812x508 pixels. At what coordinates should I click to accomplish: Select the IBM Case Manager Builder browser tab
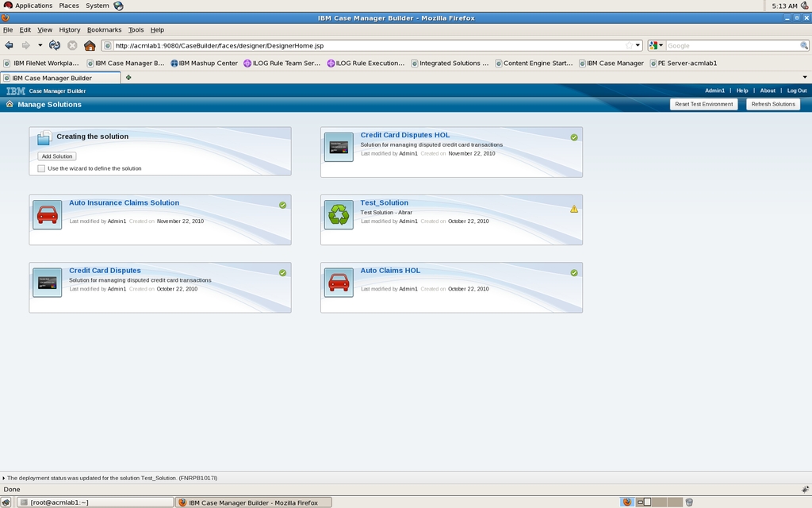point(60,78)
